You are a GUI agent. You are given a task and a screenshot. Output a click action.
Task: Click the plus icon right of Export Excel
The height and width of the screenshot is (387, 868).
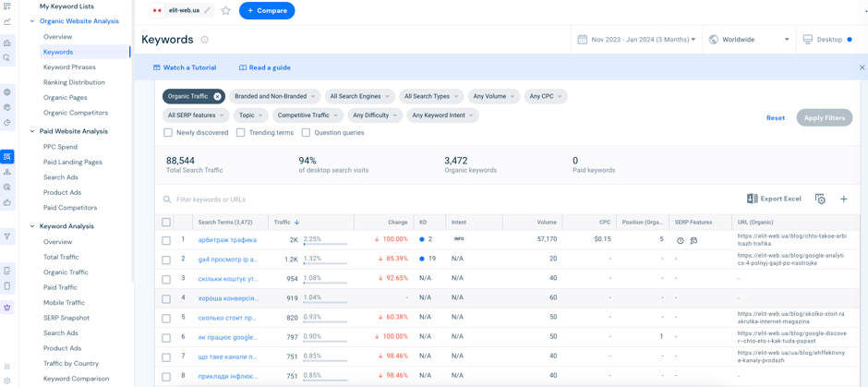coord(844,199)
